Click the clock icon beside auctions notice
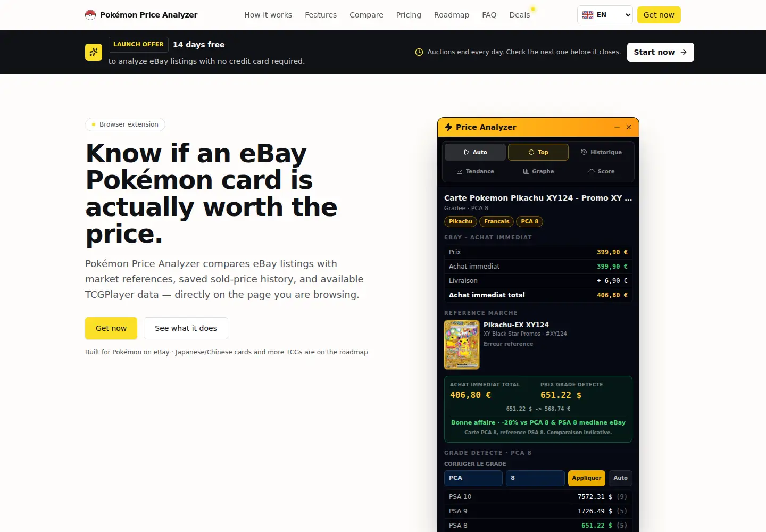The height and width of the screenshot is (532, 766). (419, 52)
